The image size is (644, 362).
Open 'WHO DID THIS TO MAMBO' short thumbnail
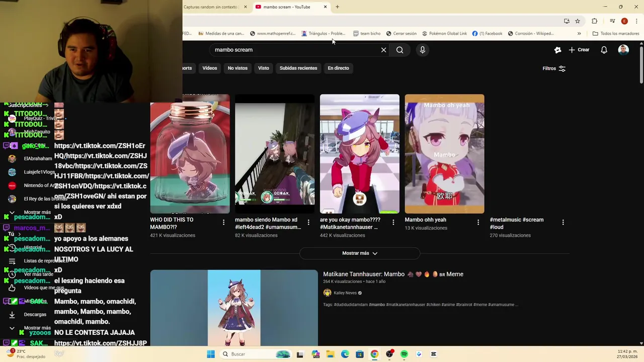pos(190,154)
